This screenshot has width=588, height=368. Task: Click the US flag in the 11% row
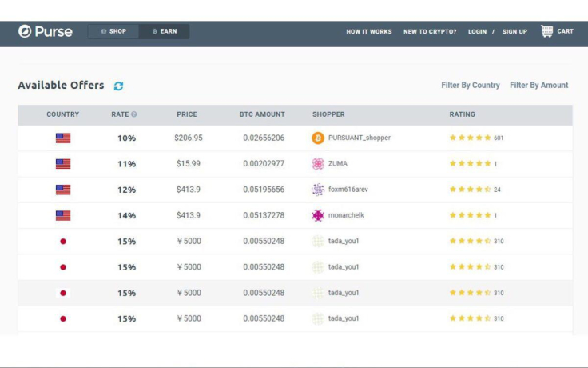point(63,164)
